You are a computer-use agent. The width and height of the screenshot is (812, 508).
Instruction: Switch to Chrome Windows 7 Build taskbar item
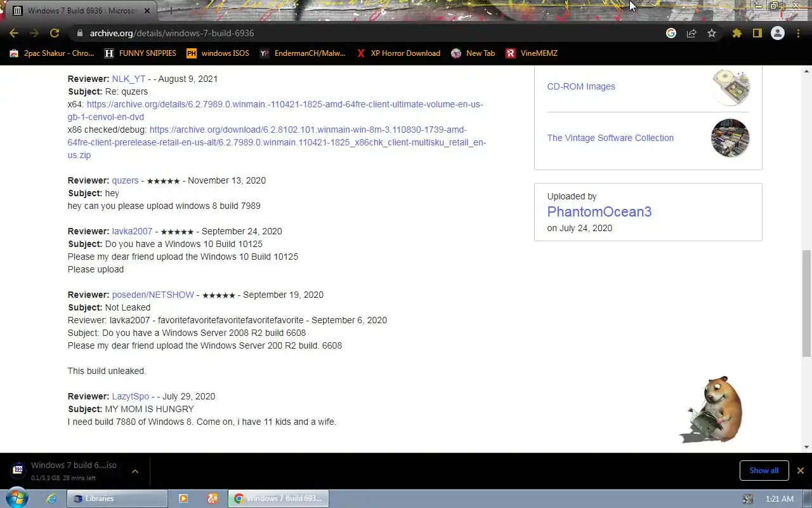(278, 498)
